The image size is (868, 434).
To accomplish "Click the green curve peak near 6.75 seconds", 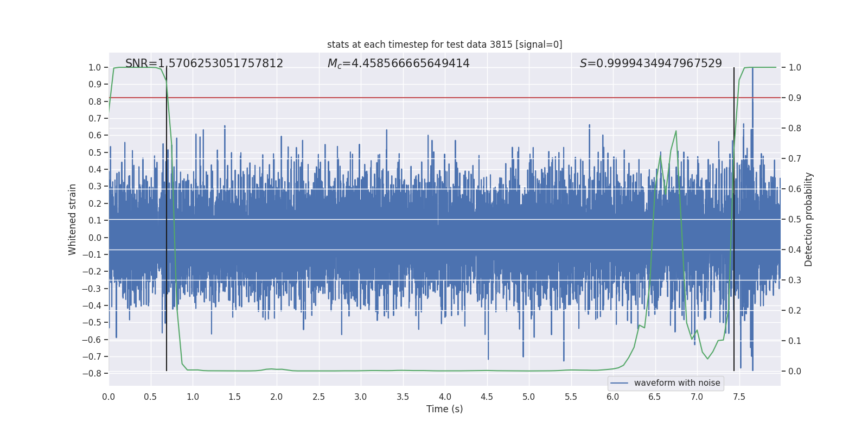I will pos(676,131).
